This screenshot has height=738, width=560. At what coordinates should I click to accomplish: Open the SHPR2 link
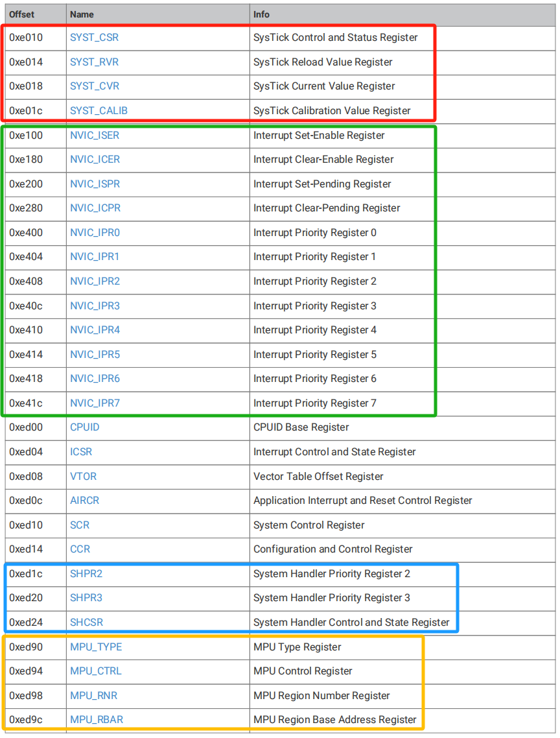86,574
